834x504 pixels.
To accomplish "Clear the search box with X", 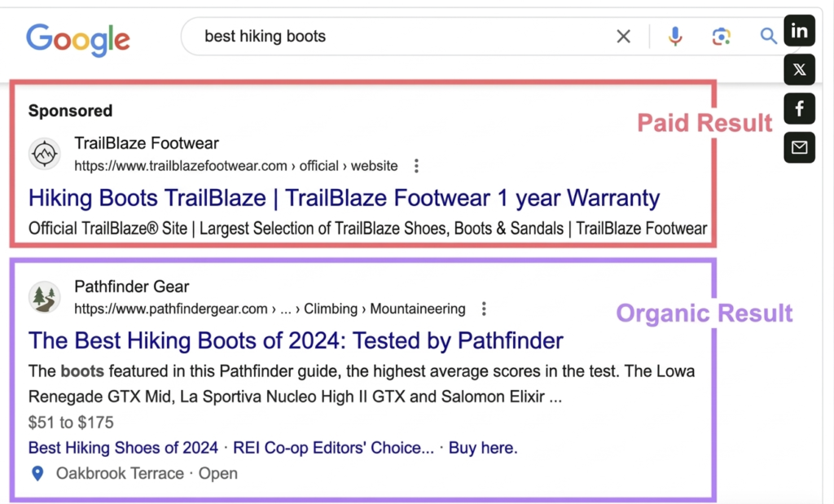I will tap(623, 36).
